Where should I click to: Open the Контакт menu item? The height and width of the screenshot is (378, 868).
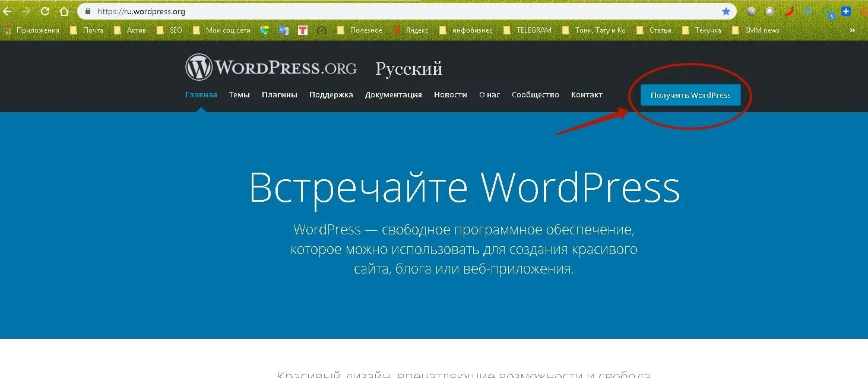coord(587,95)
